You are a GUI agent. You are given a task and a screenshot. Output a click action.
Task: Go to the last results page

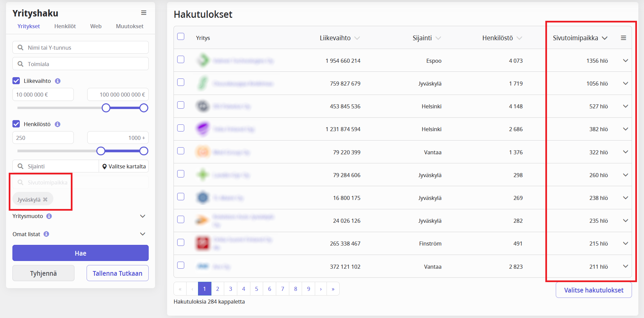coord(333,289)
